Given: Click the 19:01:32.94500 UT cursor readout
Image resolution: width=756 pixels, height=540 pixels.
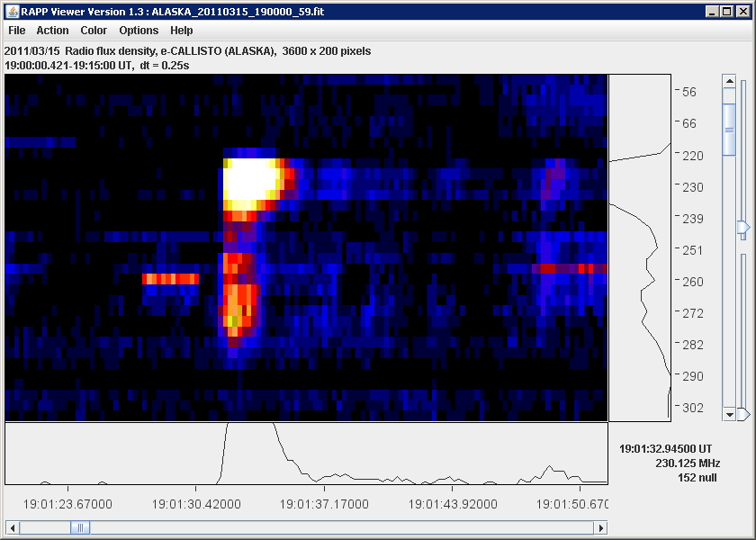Looking at the screenshot, I should tap(665, 449).
